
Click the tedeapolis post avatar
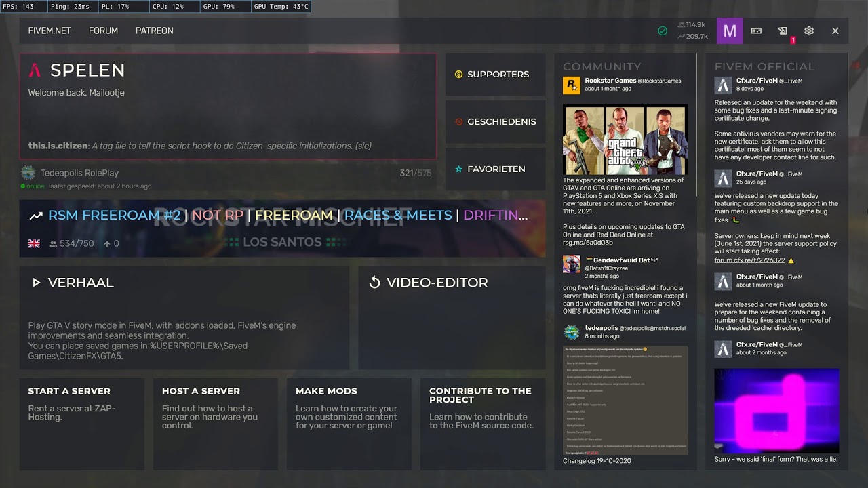coord(572,332)
